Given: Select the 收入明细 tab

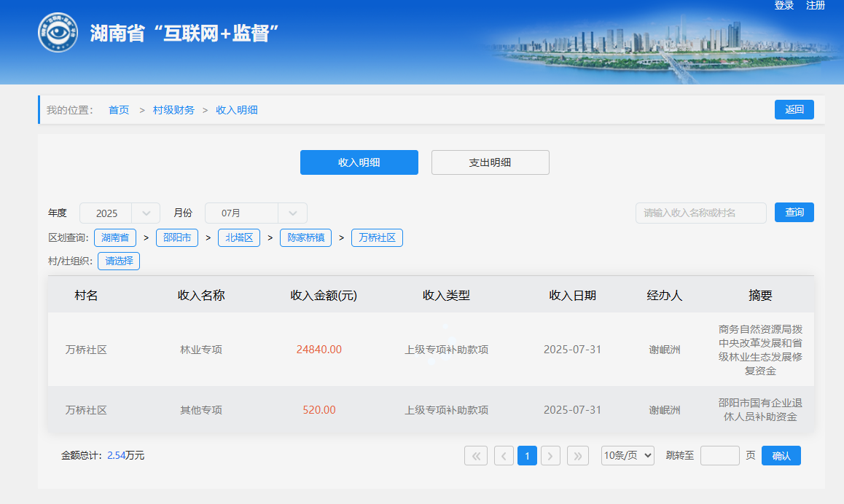Looking at the screenshot, I should (x=359, y=162).
